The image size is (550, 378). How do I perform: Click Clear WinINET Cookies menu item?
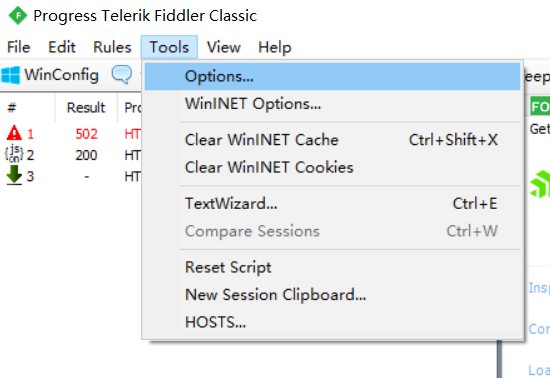tap(332, 167)
